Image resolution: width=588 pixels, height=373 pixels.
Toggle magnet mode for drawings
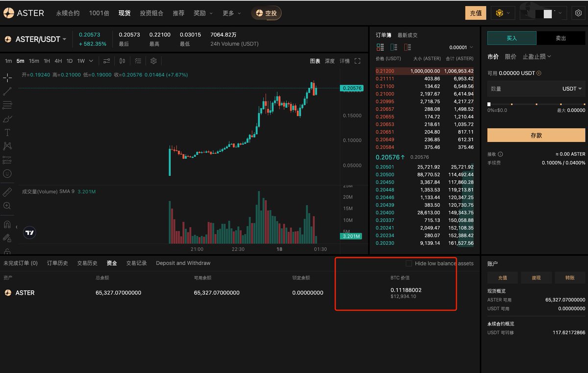(7, 225)
